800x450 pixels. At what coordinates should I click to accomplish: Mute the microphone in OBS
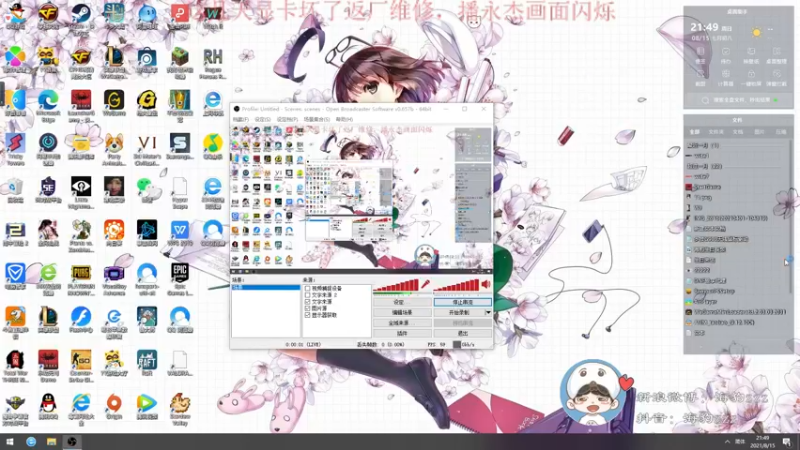[x=425, y=284]
